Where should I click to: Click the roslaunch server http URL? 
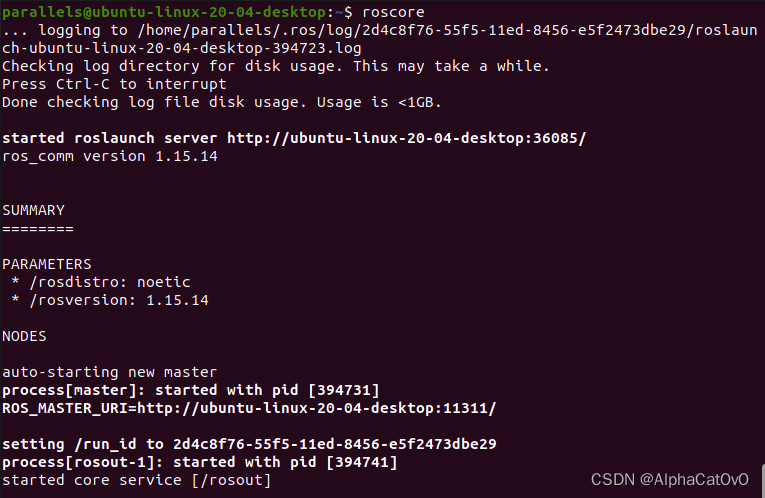pos(406,138)
